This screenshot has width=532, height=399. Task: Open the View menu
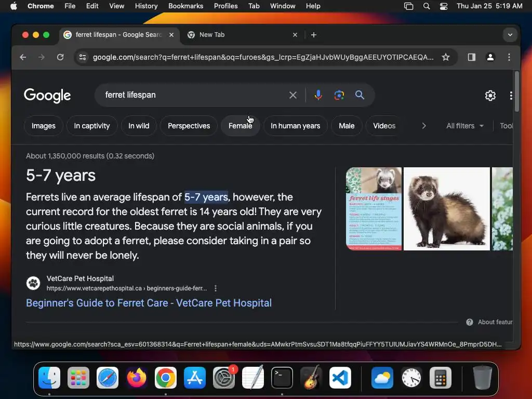click(x=116, y=6)
